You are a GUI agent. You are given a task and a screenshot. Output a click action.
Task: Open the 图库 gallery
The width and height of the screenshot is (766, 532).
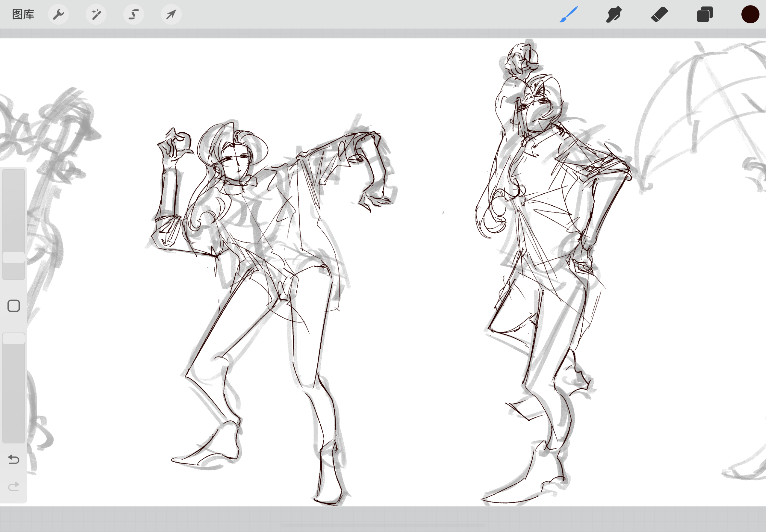pyautogui.click(x=23, y=14)
